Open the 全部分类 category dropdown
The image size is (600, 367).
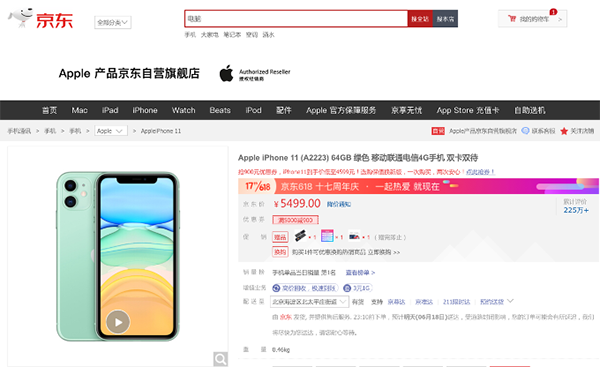point(113,23)
